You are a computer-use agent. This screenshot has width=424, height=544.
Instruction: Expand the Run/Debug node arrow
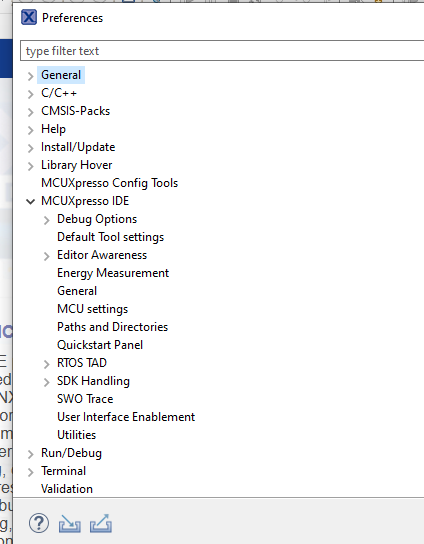click(31, 454)
